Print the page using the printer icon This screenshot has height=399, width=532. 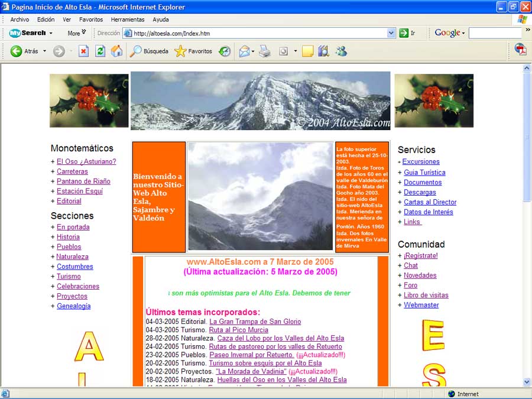click(265, 51)
